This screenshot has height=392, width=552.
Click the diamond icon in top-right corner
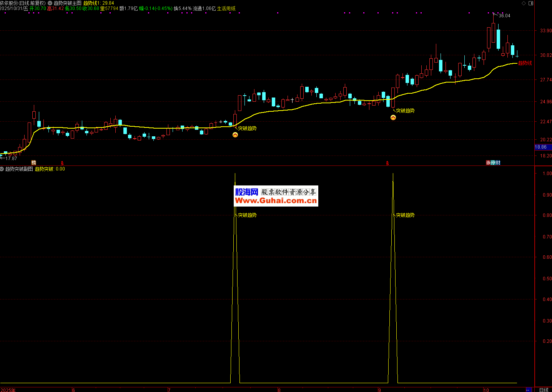tap(524, 3)
